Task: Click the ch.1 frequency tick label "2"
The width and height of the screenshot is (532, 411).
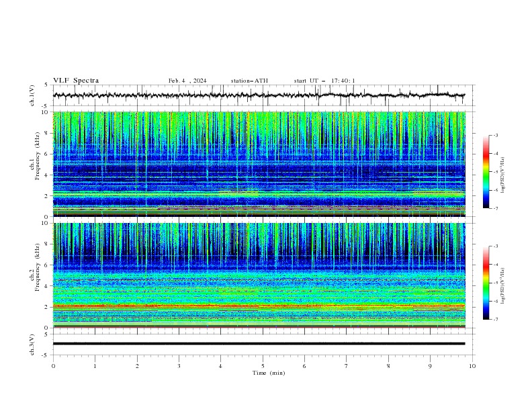Action: 47,195
